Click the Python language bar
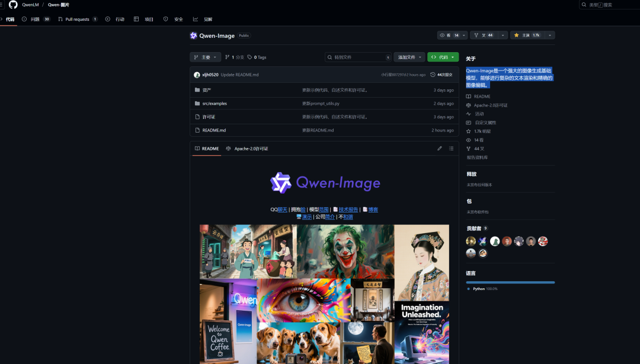Screen dimensions: 640x364 [x=510, y=282]
